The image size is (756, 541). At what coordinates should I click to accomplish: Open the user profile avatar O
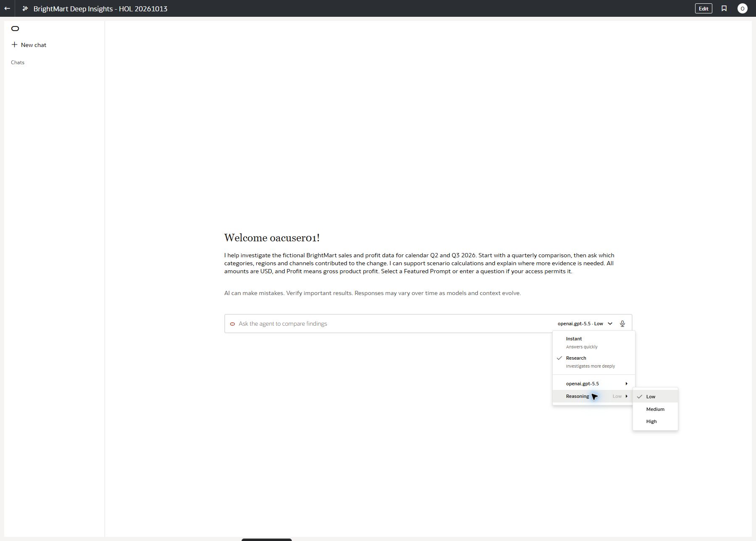[742, 8]
